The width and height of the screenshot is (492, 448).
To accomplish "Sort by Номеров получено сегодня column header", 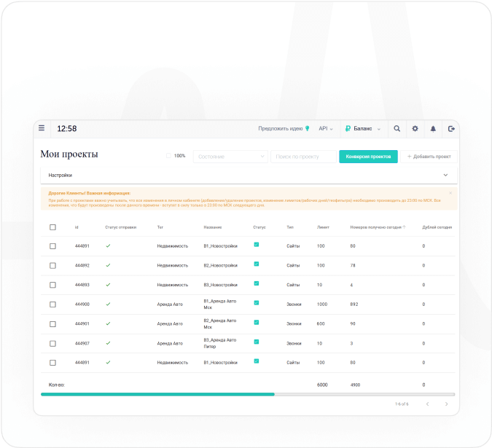I will coord(378,227).
